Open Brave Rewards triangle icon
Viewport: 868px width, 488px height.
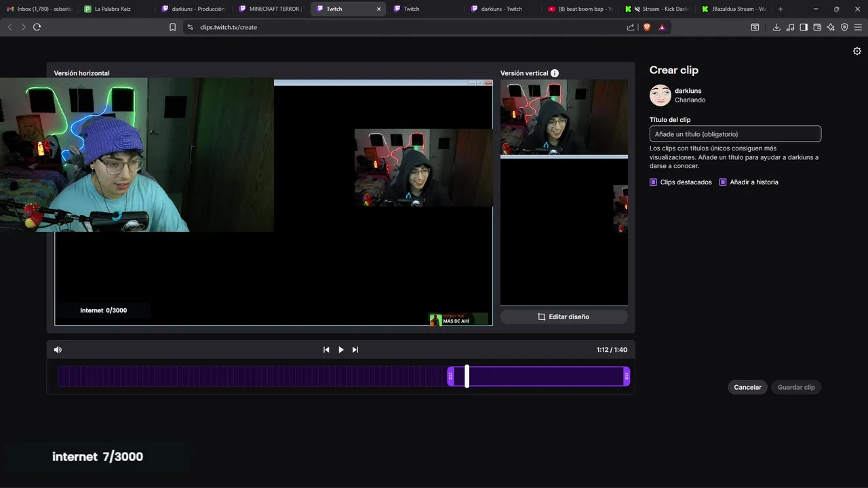point(662,27)
